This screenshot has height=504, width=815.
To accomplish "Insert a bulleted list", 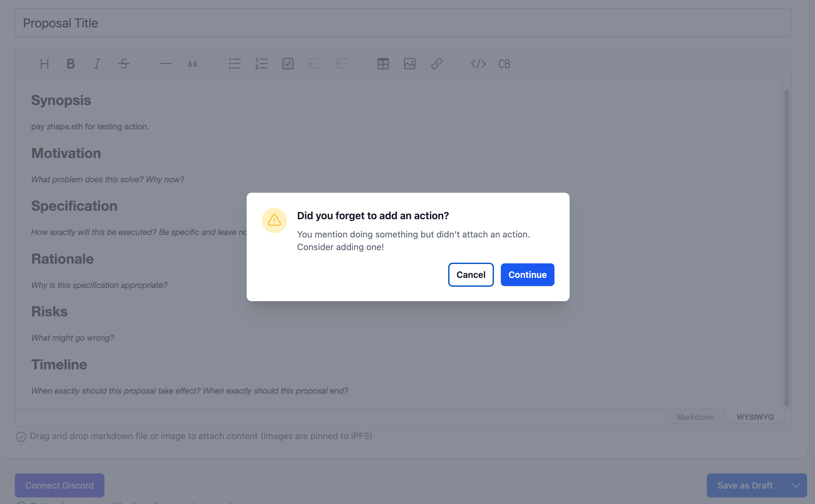I will 235,64.
